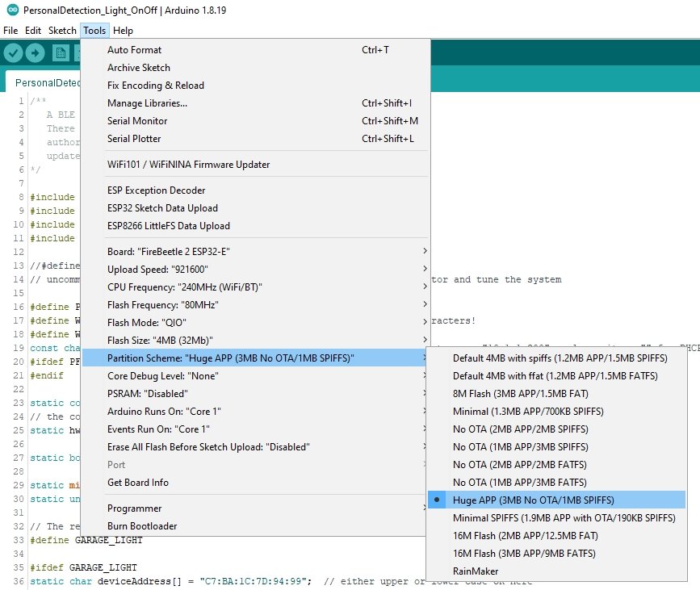
Task: Launch the Serial Plotter
Action: pyautogui.click(x=255, y=139)
